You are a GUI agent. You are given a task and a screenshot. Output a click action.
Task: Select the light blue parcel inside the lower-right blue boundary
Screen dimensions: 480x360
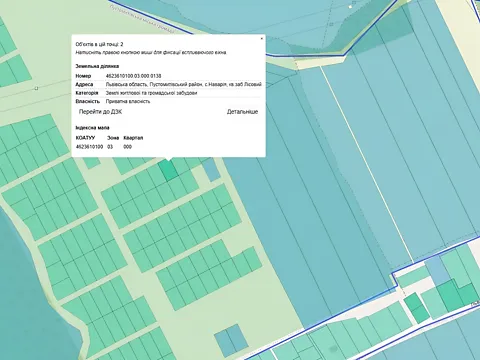pyautogui.click(x=436, y=269)
